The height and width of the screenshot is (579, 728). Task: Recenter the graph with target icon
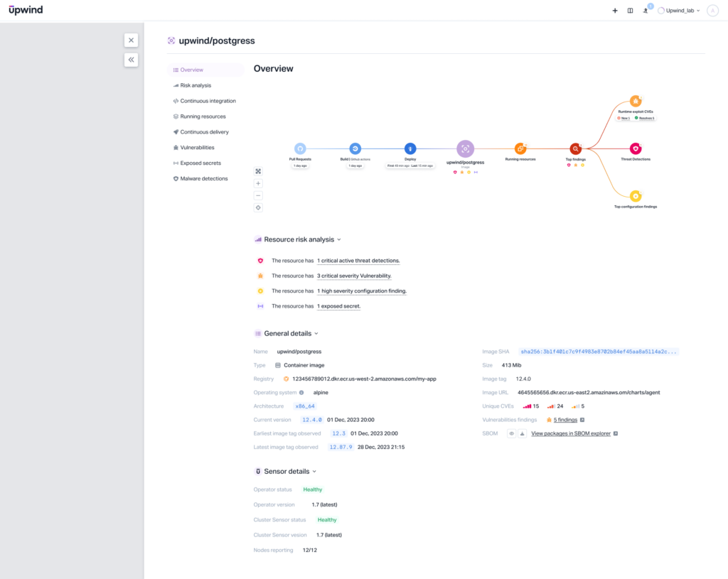(x=258, y=208)
